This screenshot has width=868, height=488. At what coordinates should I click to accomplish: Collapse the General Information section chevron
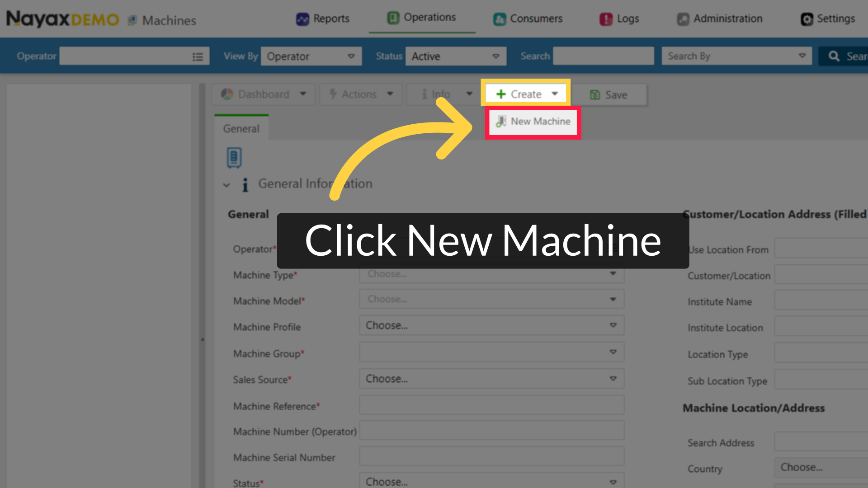point(226,185)
